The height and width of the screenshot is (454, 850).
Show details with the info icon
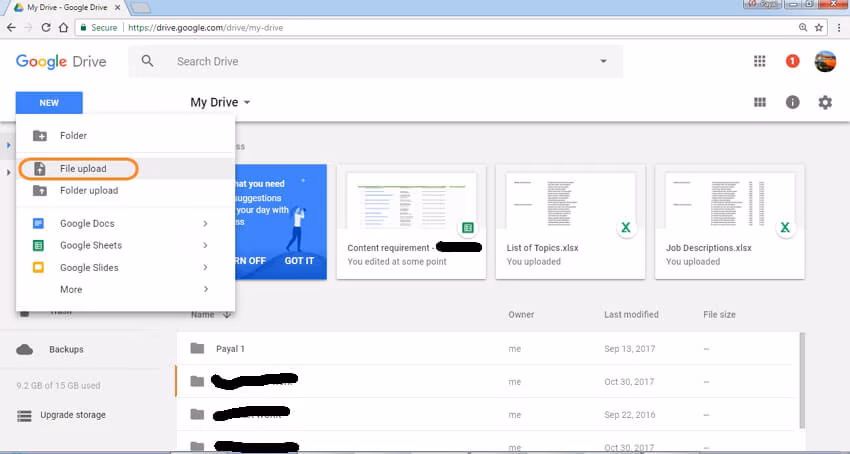click(x=792, y=102)
